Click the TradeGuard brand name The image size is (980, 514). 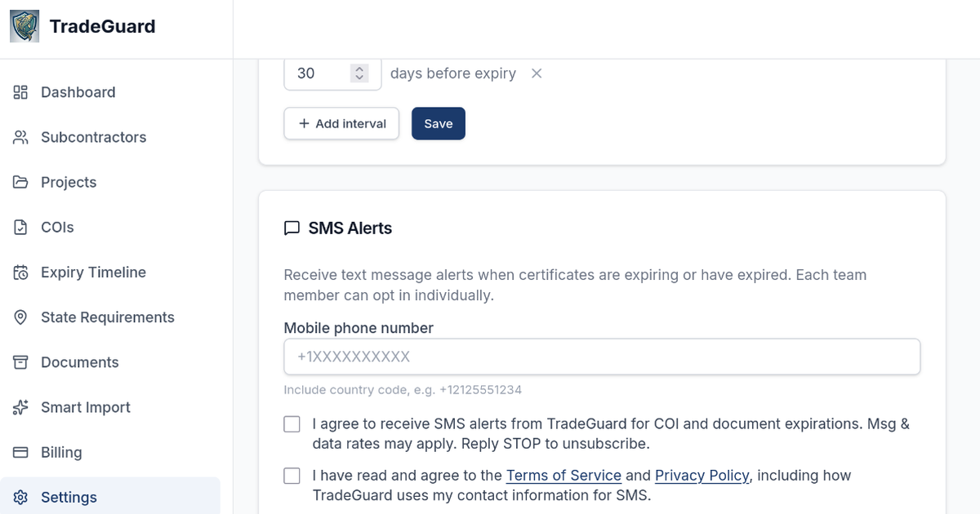[x=102, y=26]
